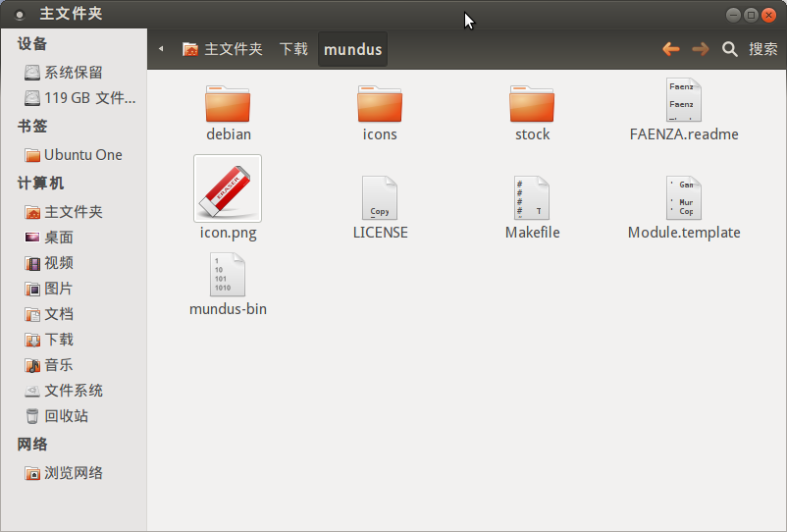The image size is (787, 532).
Task: Minimize the file manager window
Action: click(733, 15)
